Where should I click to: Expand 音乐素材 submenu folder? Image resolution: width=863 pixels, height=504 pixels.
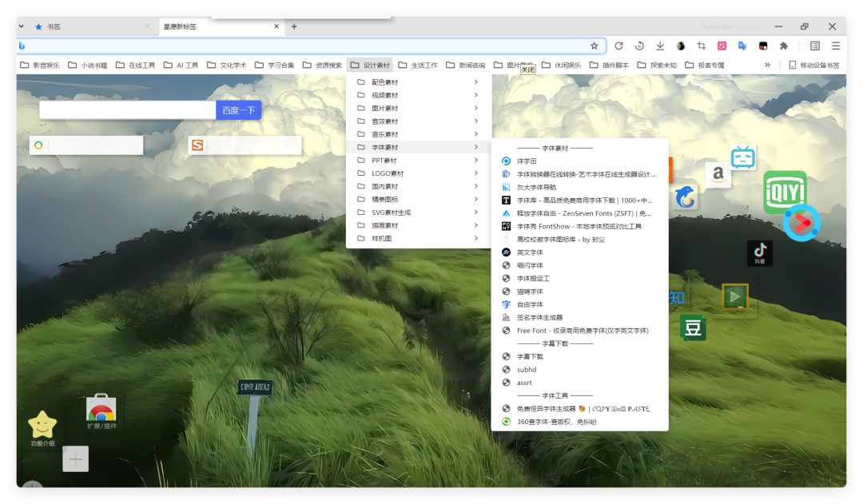(416, 134)
